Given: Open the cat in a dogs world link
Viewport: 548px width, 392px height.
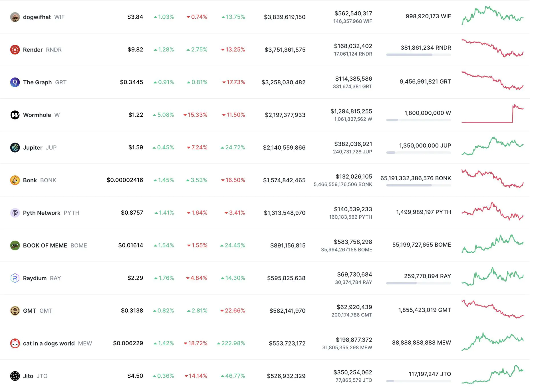Looking at the screenshot, I should pyautogui.click(x=49, y=343).
